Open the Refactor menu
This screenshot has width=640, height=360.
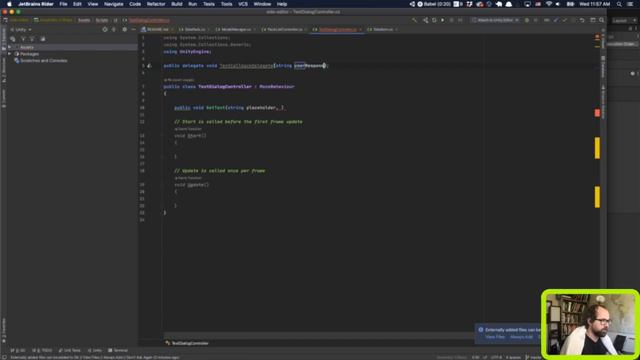pos(156,4)
